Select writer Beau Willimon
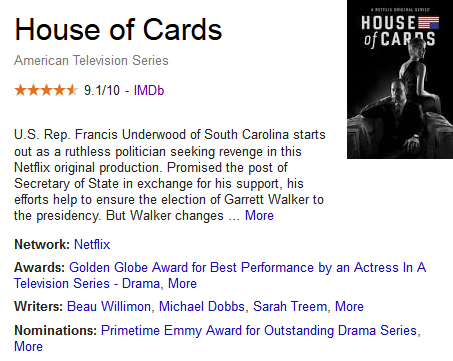Screen dimensions: 453x361 pos(109,306)
